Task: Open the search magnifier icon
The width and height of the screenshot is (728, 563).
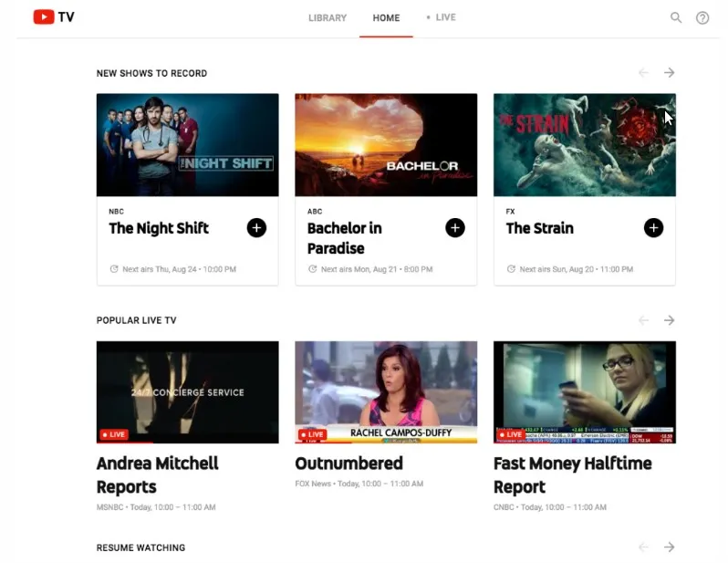Action: 675,17
